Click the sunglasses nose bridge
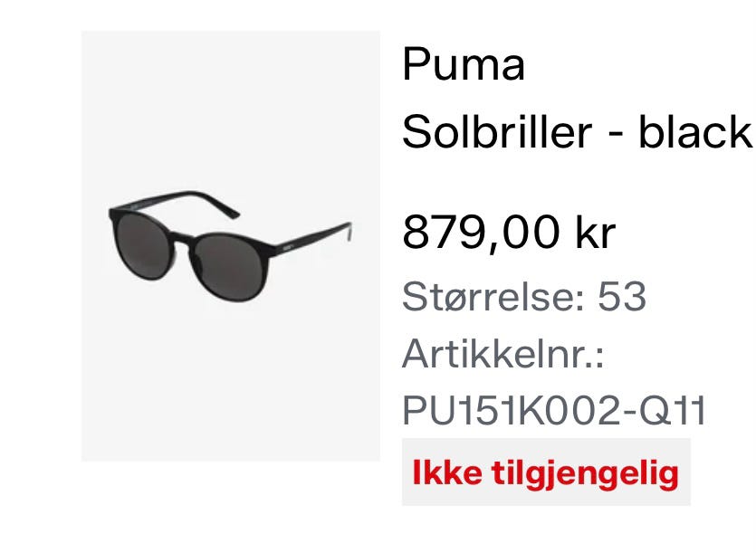 [182, 239]
